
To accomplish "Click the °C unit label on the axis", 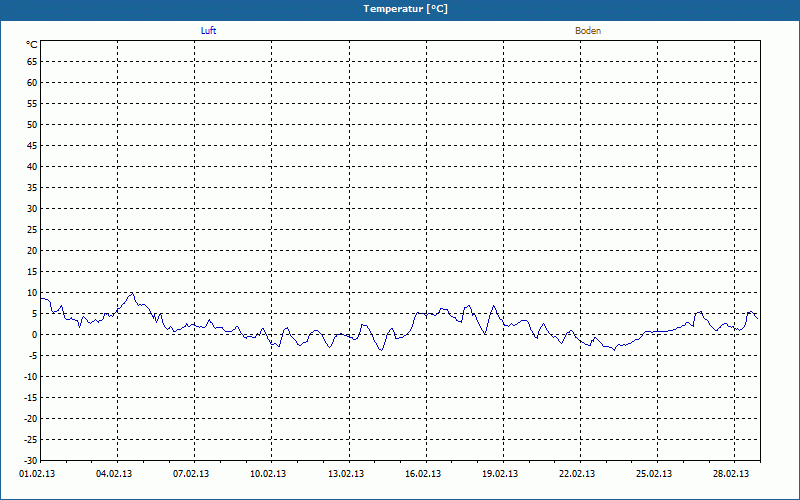I will 32,45.
